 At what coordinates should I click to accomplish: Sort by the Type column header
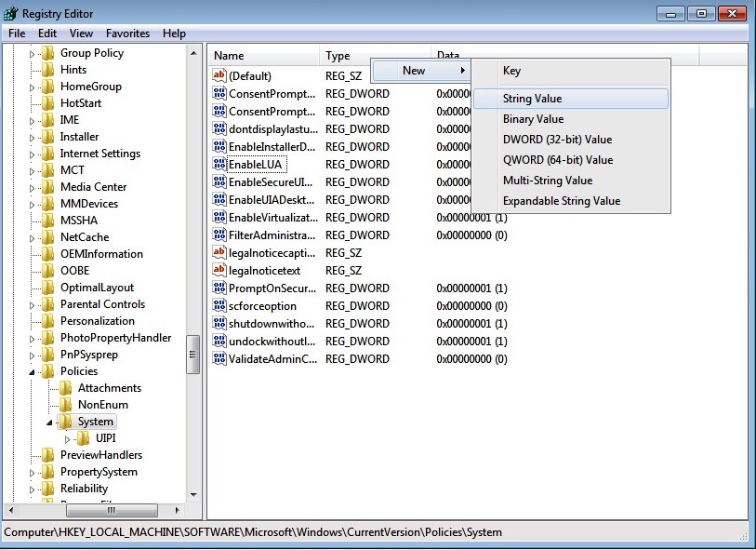375,56
